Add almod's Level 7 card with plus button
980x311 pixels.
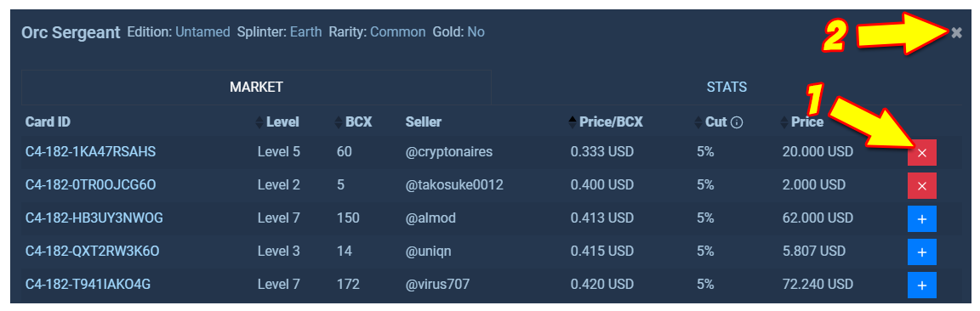point(922,218)
